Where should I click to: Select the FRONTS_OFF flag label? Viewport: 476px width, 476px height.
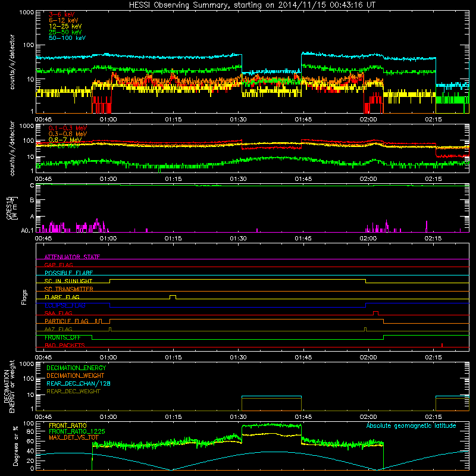point(62,337)
